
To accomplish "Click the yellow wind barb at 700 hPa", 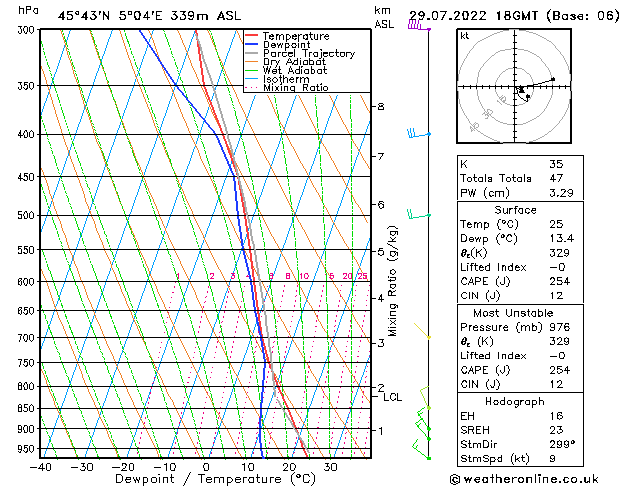I will click(422, 330).
